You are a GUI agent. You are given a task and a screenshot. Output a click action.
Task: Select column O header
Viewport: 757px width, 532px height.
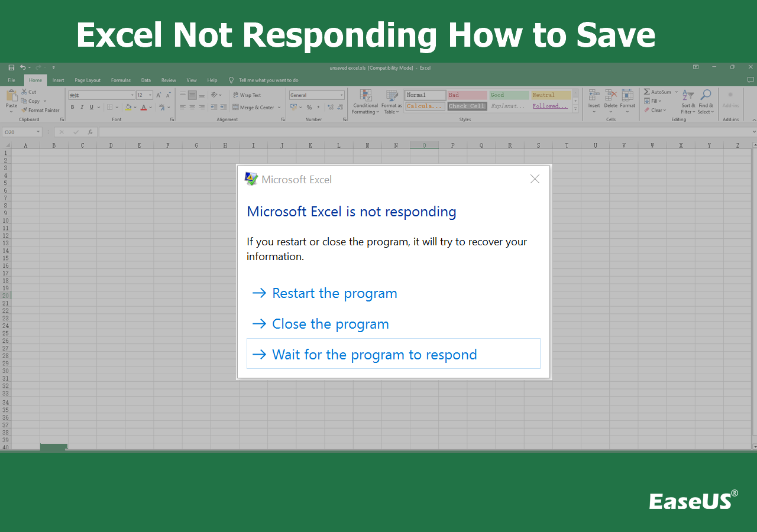tap(424, 145)
